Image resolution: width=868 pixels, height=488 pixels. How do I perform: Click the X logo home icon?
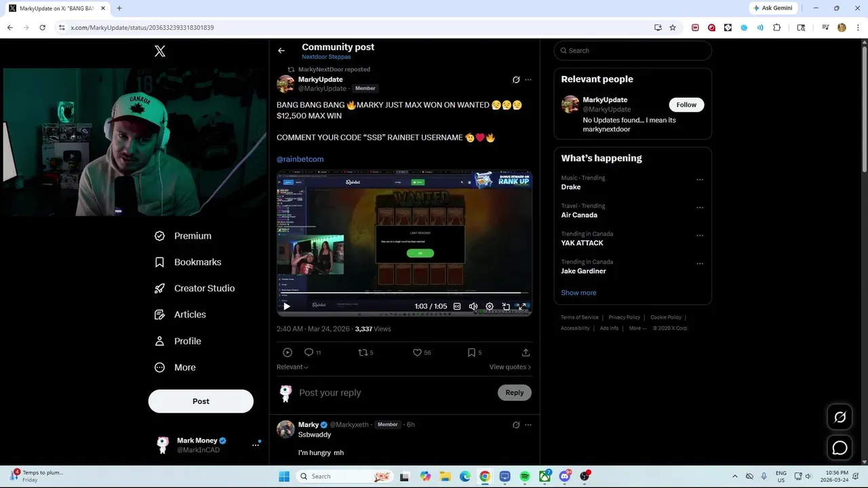pyautogui.click(x=160, y=51)
